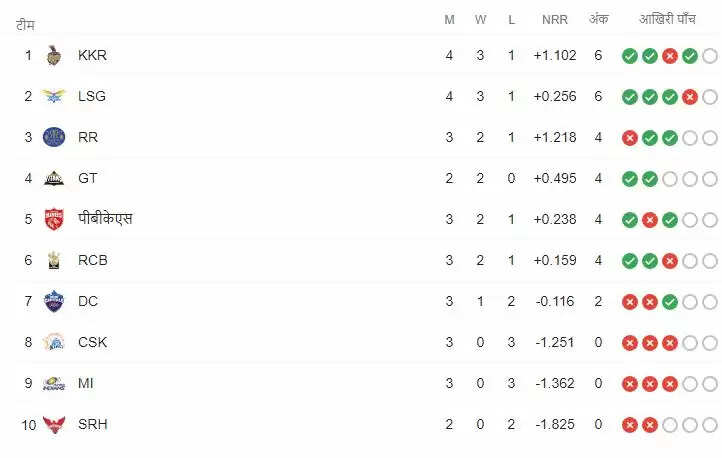The height and width of the screenshot is (458, 722).
Task: Click RR's first red loss icon
Action: pos(629,138)
